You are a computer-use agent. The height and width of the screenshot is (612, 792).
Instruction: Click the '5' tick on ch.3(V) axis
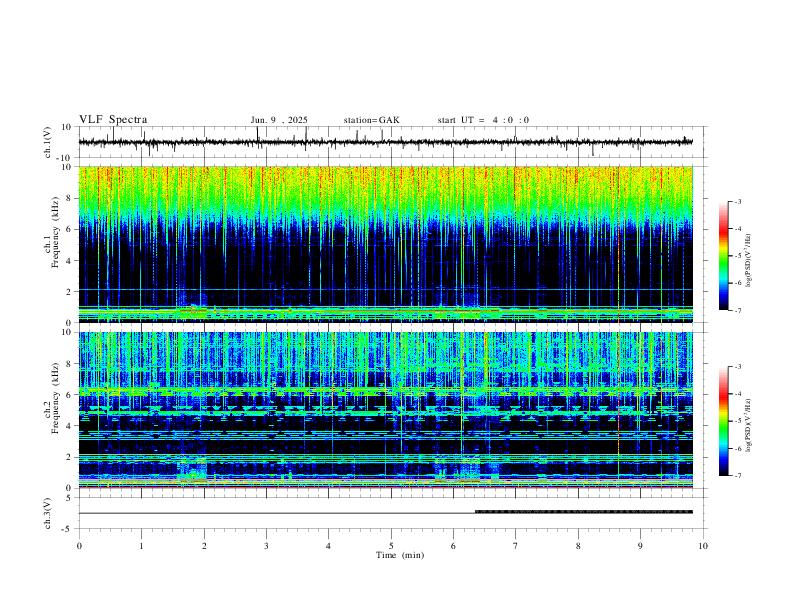point(69,497)
